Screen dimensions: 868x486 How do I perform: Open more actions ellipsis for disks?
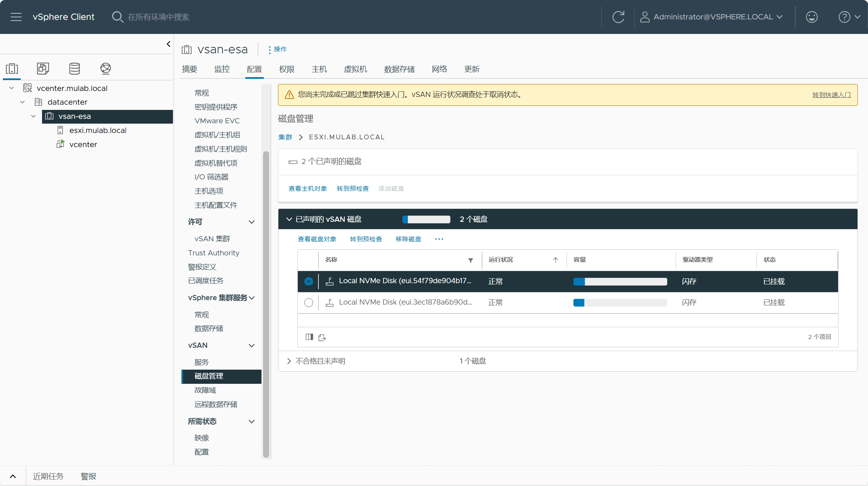[439, 239]
